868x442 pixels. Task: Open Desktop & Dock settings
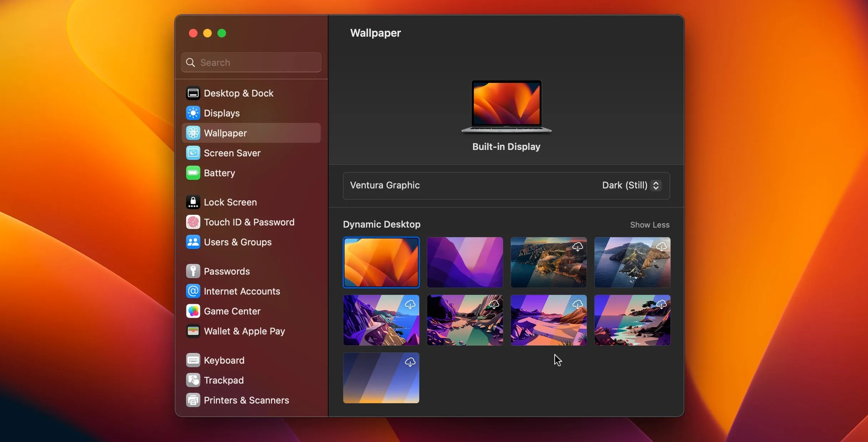pyautogui.click(x=251, y=93)
